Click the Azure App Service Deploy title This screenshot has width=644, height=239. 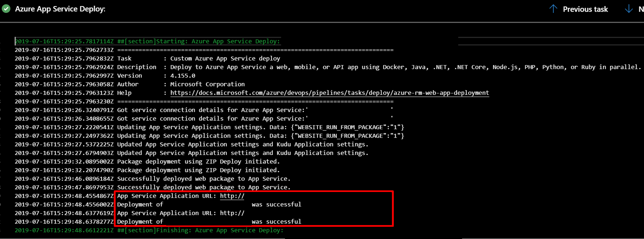(x=60, y=9)
